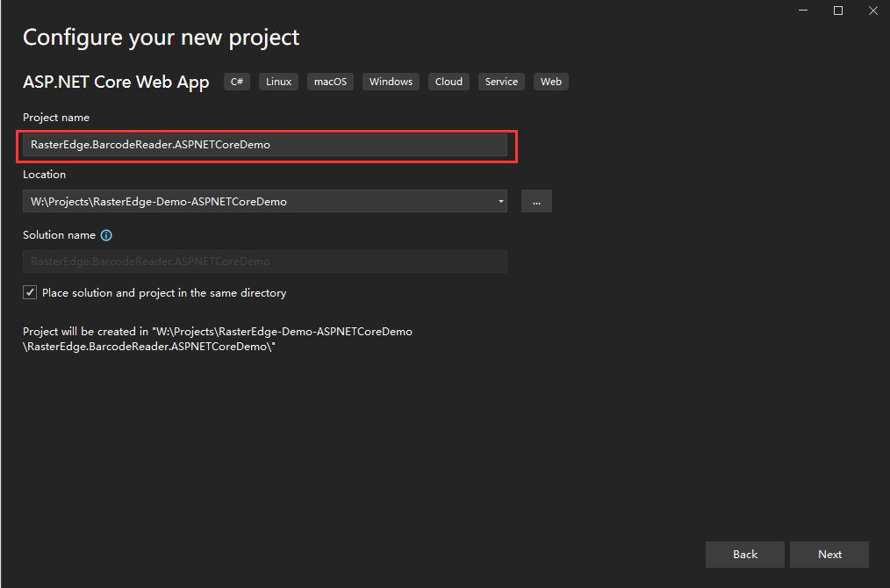
Task: Uncheck 'Place solution and project in the same directory'
Action: point(30,291)
